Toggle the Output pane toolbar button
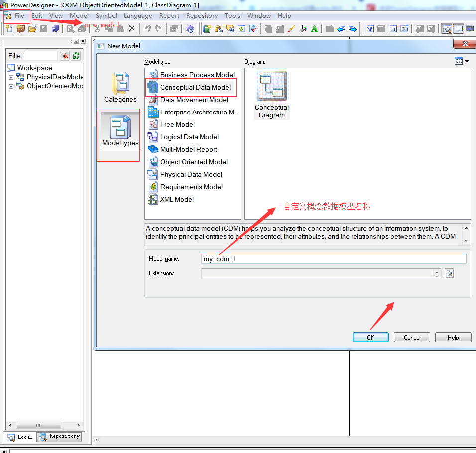476x453 pixels. [458, 29]
